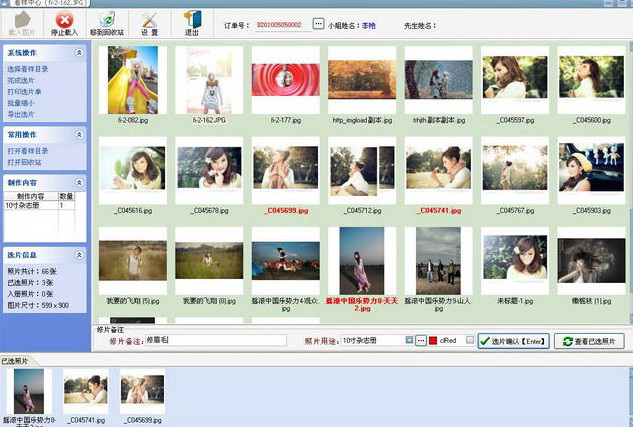
Task: Select thumbnail _C045712.jpg
Action: [x=362, y=170]
